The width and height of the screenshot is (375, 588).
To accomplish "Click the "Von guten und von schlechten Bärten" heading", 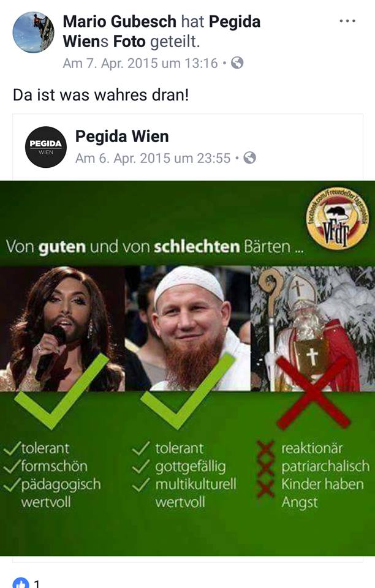I will pos(154,247).
